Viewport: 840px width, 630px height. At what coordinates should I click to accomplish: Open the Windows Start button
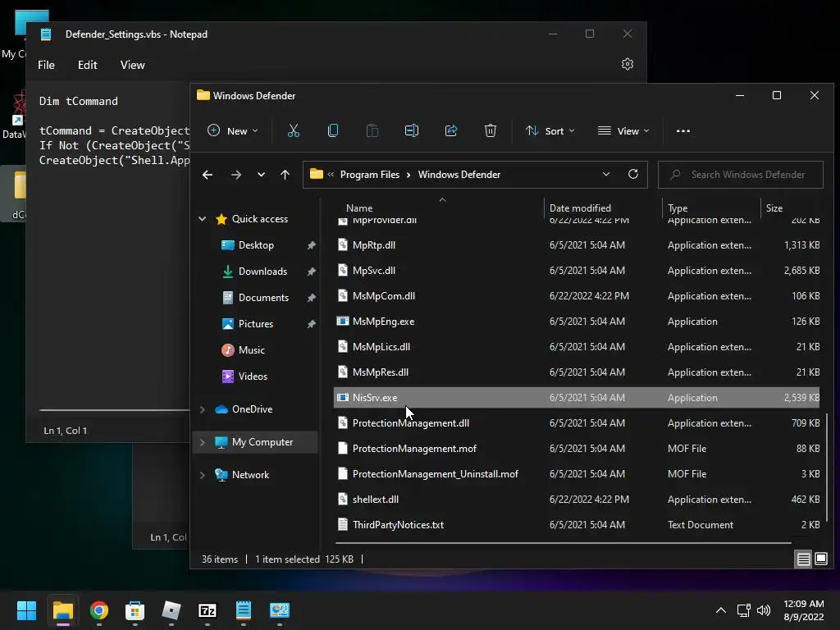click(26, 610)
